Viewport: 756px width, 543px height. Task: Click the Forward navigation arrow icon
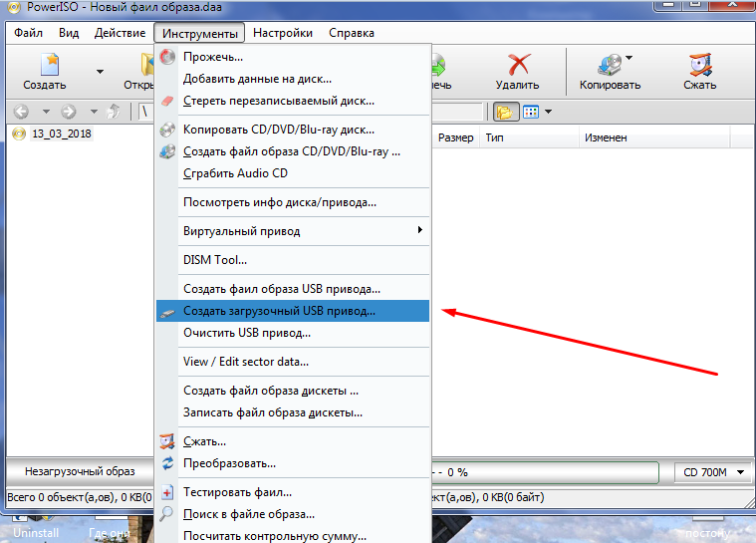click(x=69, y=112)
